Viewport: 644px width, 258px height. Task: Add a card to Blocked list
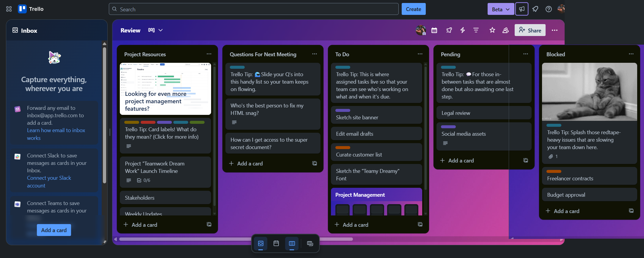point(563,211)
